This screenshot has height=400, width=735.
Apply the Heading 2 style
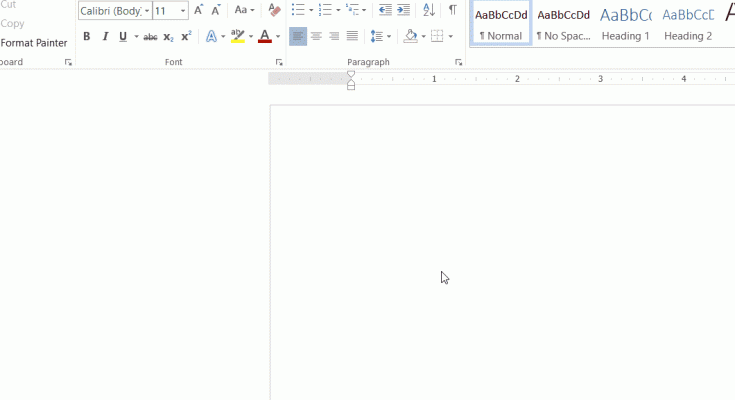coord(688,23)
